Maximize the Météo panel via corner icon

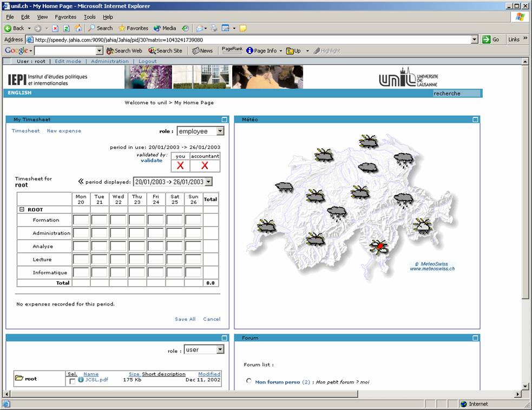click(476, 120)
